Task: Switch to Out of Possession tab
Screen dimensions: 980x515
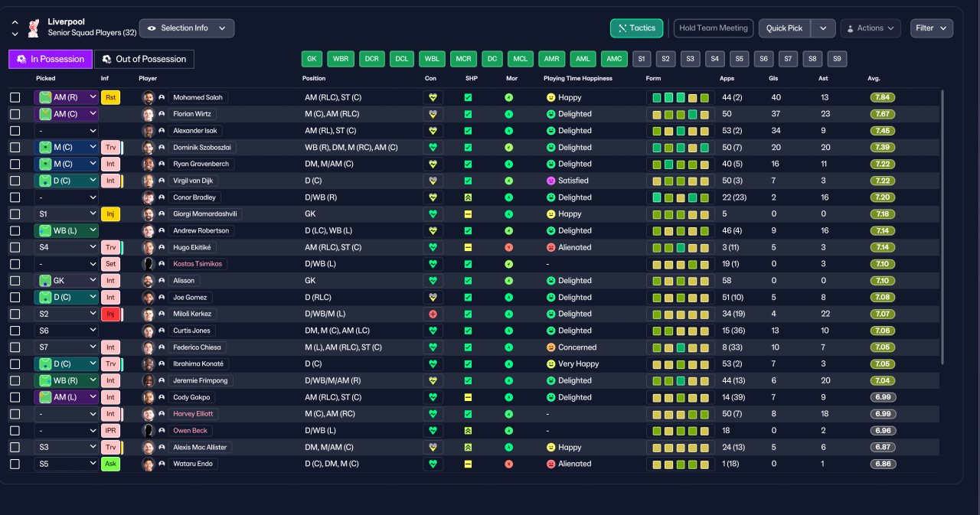Action: pyautogui.click(x=144, y=59)
